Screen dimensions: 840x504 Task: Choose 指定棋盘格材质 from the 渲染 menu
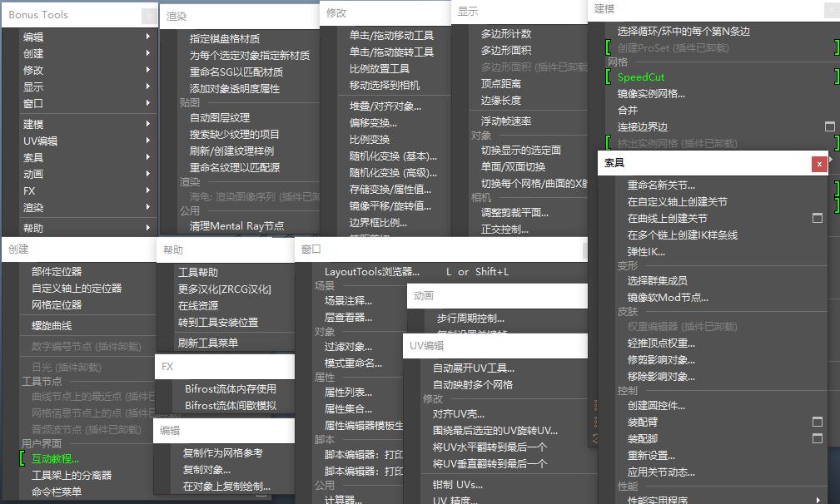pos(224,38)
